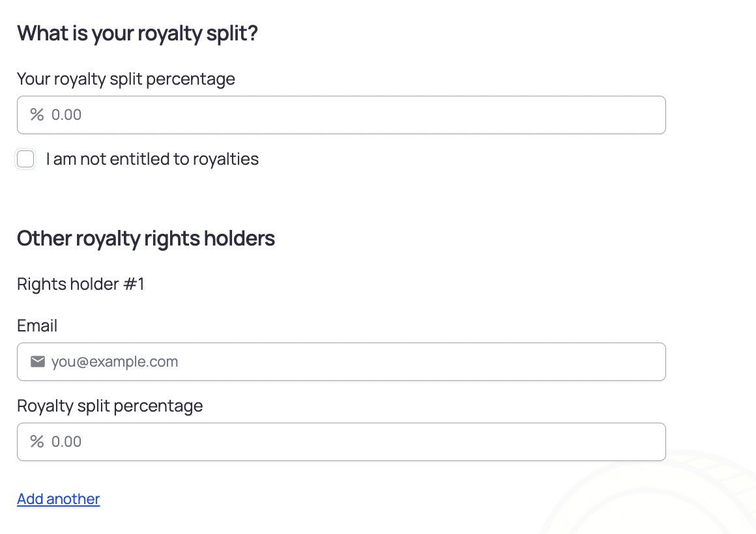Click the "Email" field label

(x=37, y=326)
